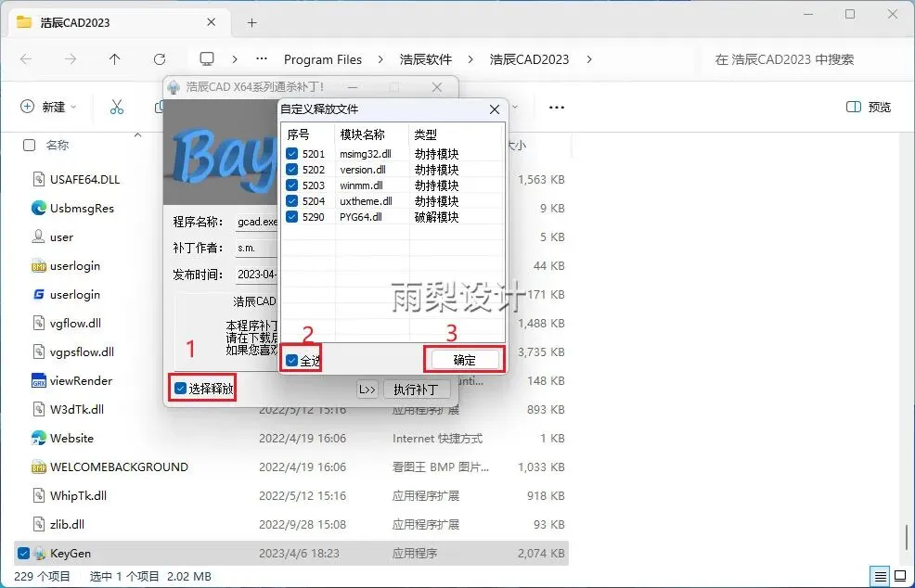This screenshot has height=588, width=915.
Task: Toggle checkbox for 5203 winmm.dll
Action: click(291, 185)
